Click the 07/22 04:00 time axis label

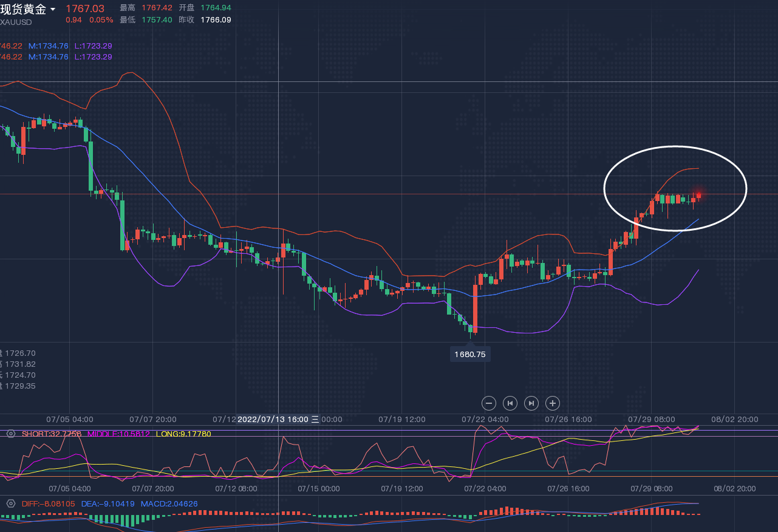485,419
